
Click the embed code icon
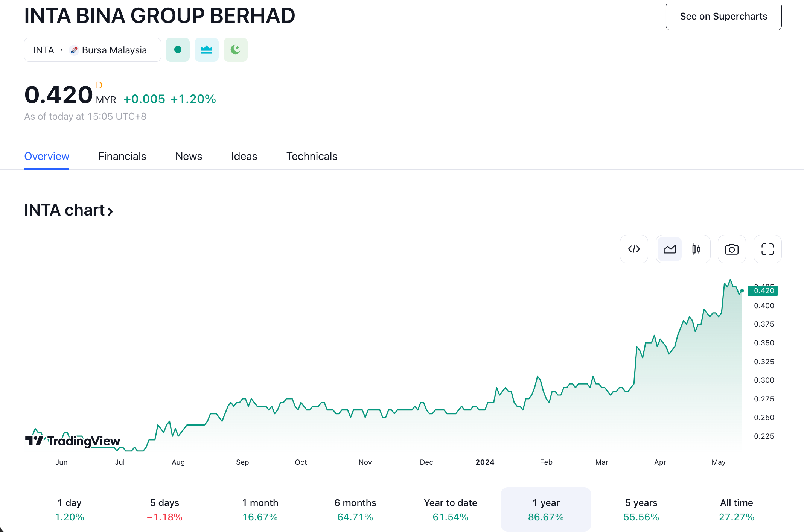tap(634, 249)
